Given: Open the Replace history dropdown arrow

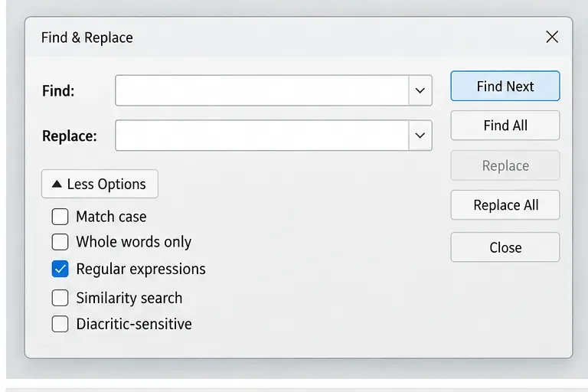Looking at the screenshot, I should (420, 136).
